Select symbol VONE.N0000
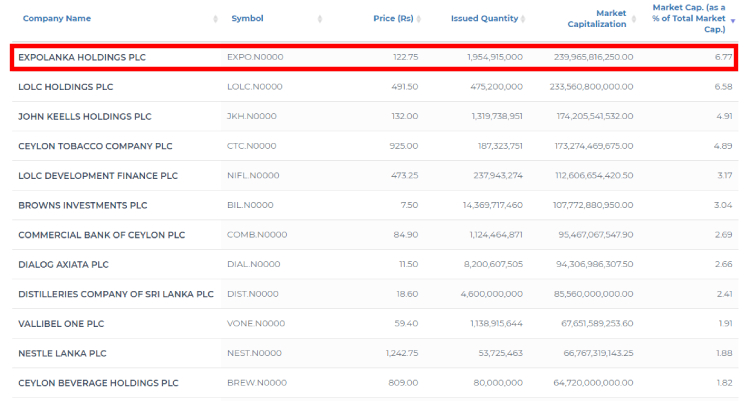Screen dimensions: 750x401 coord(256,324)
